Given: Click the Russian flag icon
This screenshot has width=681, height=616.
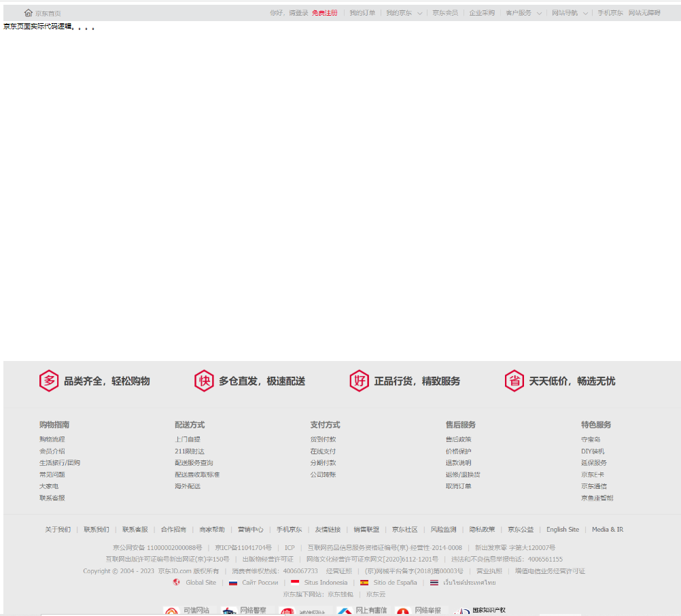Looking at the screenshot, I should point(233,583).
